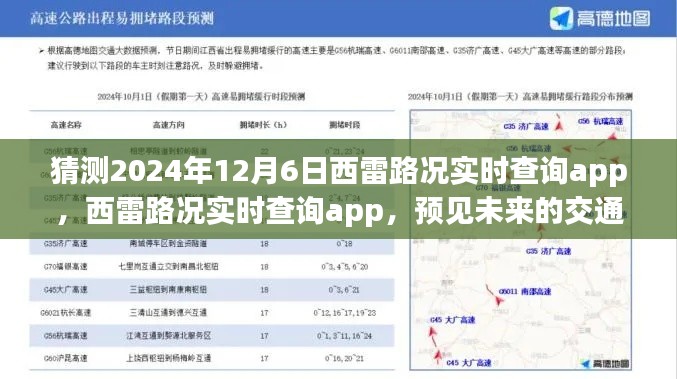Click the red arrow marker beside G6011 南韶高速

(x=498, y=300)
